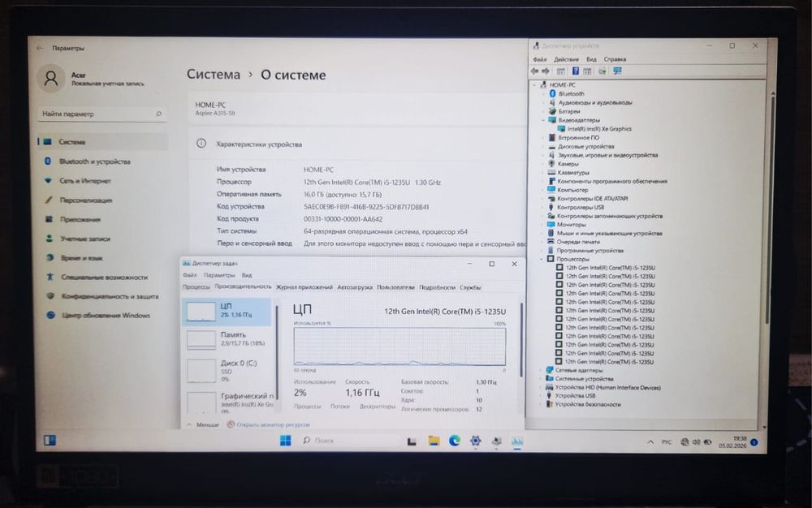
Task: Click the back arrow in Settings window
Action: coord(40,48)
